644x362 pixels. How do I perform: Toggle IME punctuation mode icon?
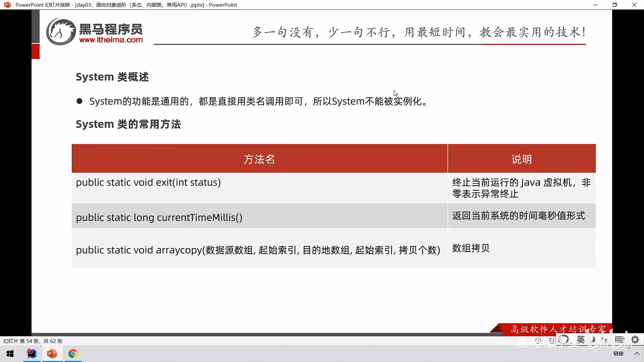coord(605,341)
